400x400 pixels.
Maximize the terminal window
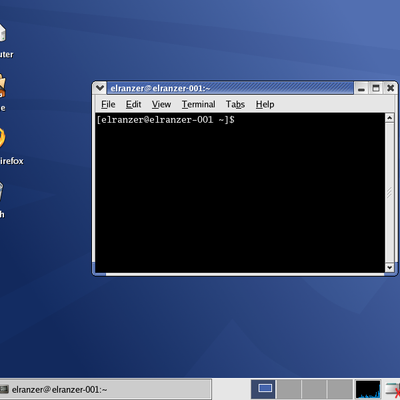pos(376,88)
